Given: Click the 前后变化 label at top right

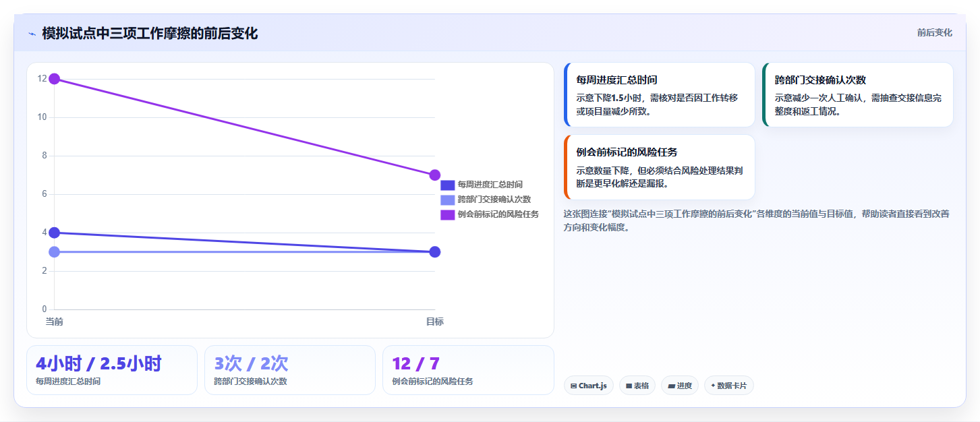Looking at the screenshot, I should (934, 32).
